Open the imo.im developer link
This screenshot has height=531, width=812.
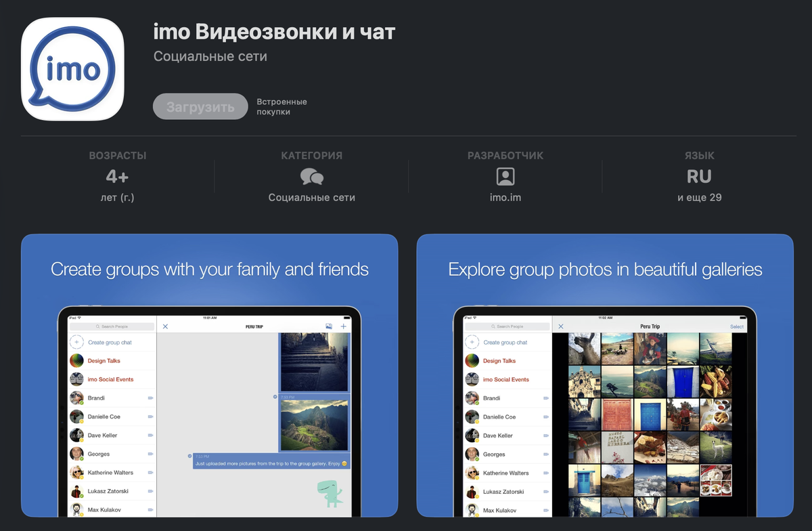[x=505, y=198]
